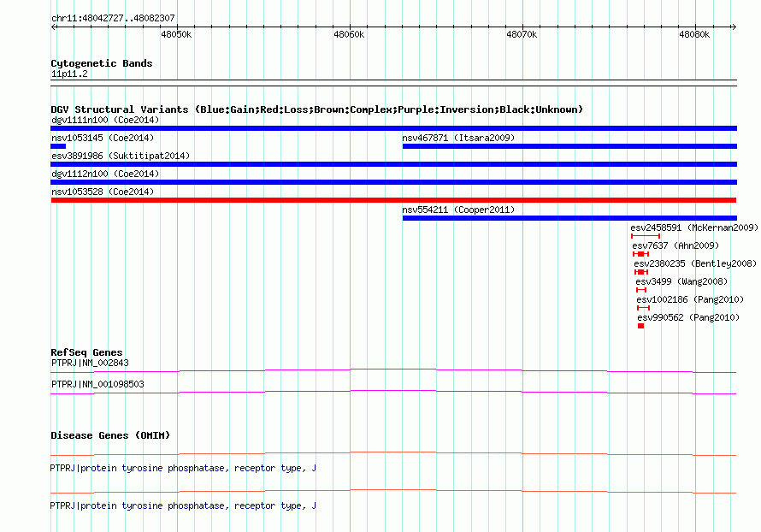Click the blue dgv1111n100 gain bar

(x=393, y=128)
